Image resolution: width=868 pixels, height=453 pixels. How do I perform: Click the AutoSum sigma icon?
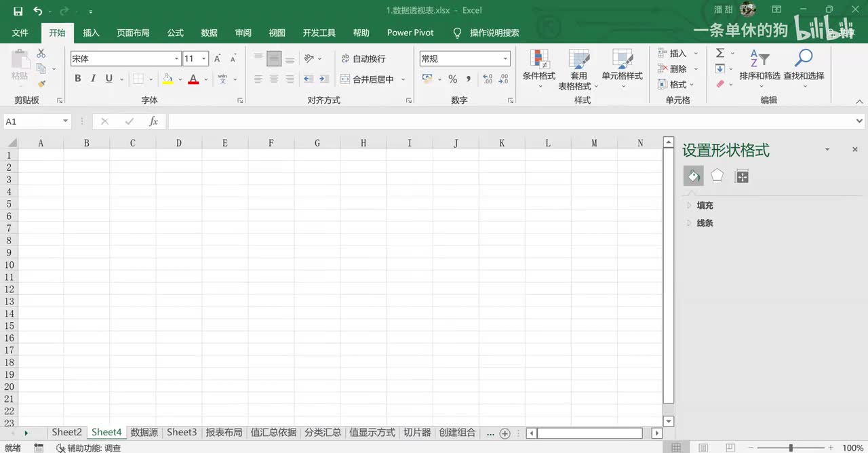tap(720, 53)
